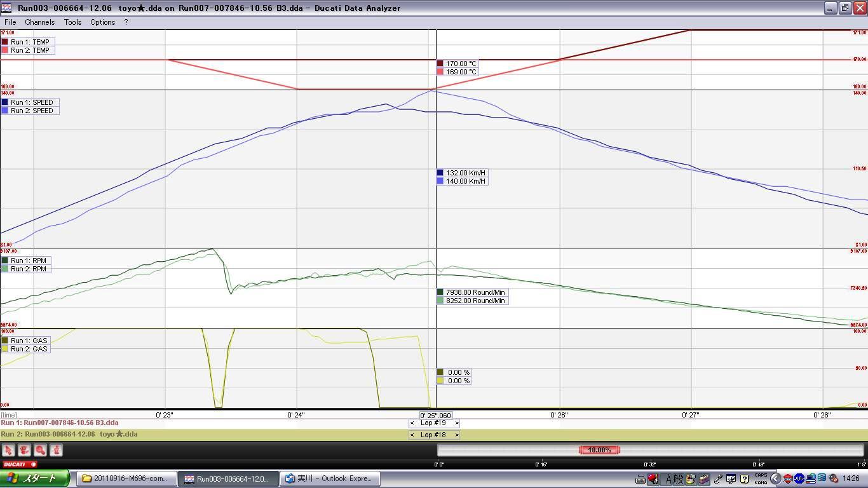Click the 0' 26" time axis label

pyautogui.click(x=559, y=415)
